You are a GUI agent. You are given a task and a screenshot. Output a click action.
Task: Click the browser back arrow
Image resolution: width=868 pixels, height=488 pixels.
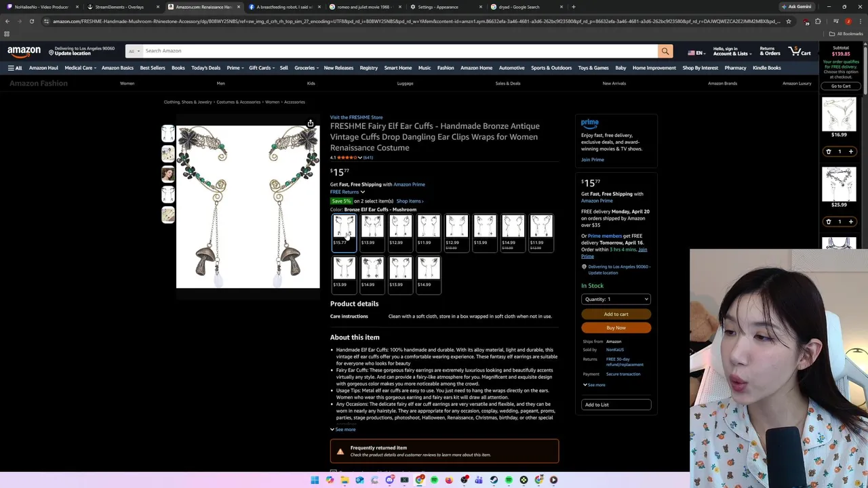(7, 21)
